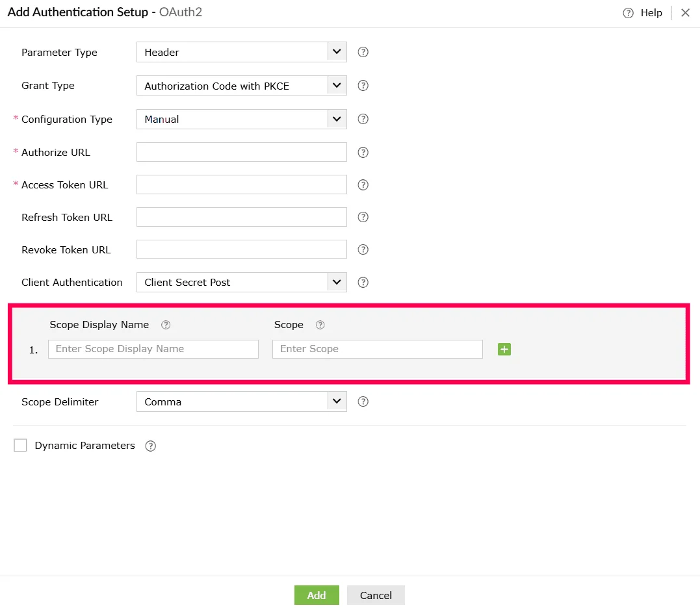
Task: Enable the Dynamic Parameters checkbox
Action: (20, 446)
